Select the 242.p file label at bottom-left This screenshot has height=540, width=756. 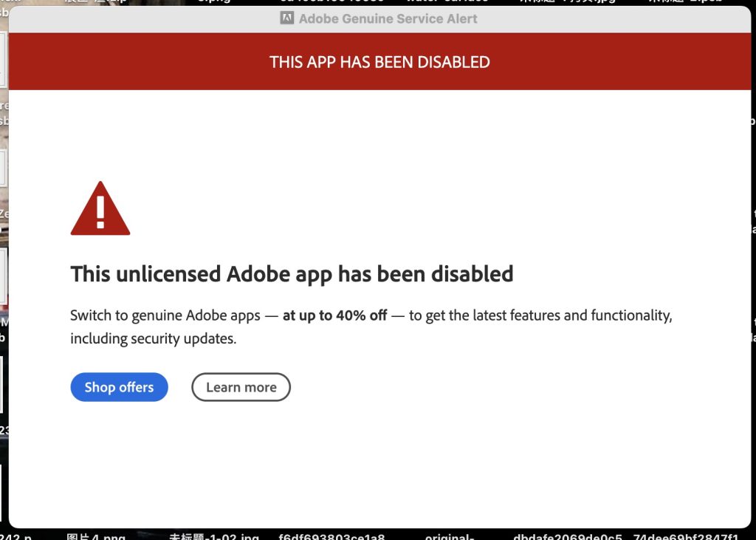pyautogui.click(x=16, y=536)
